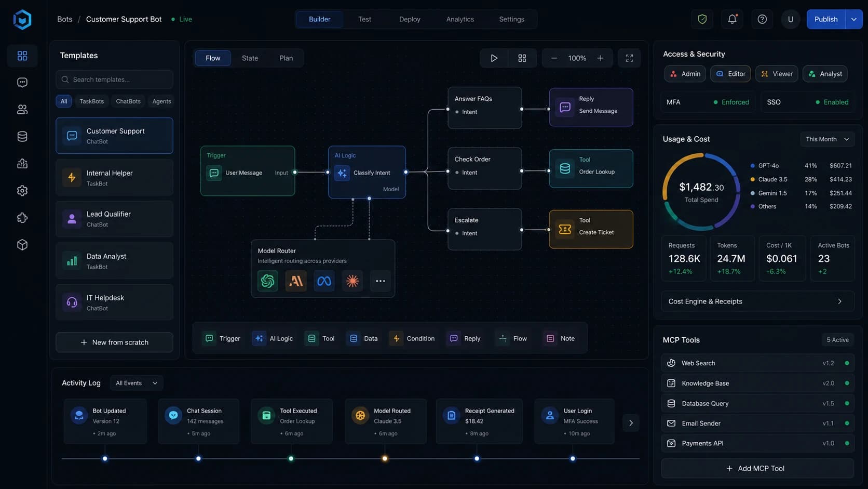Screen dimensions: 868x489
Task: Open notifications bell
Action: point(732,19)
